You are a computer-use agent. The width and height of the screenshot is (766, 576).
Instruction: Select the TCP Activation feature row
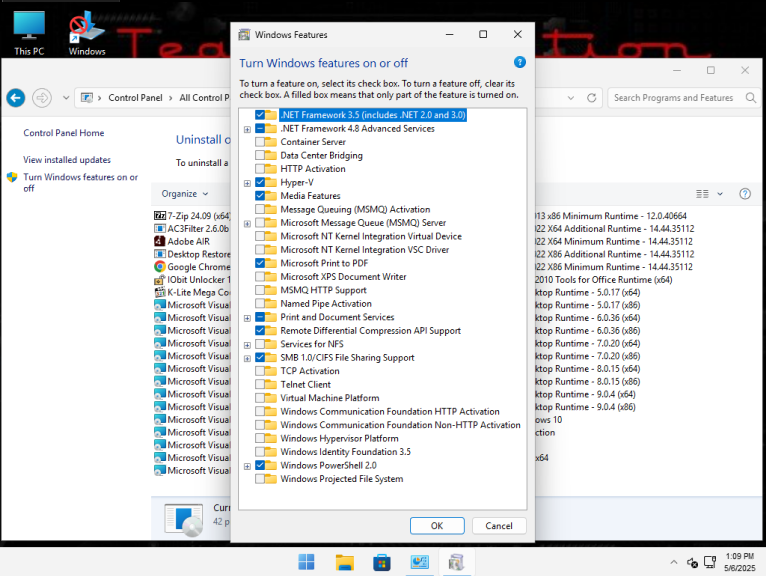coord(310,371)
